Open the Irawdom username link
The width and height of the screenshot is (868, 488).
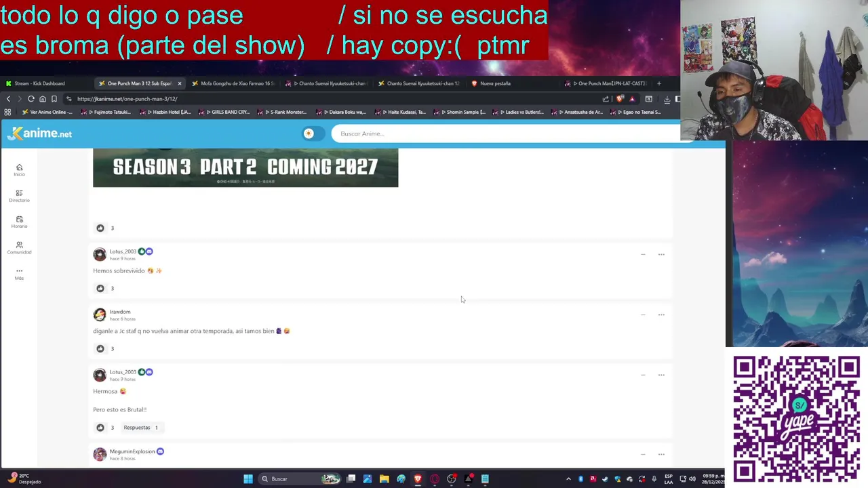120,312
